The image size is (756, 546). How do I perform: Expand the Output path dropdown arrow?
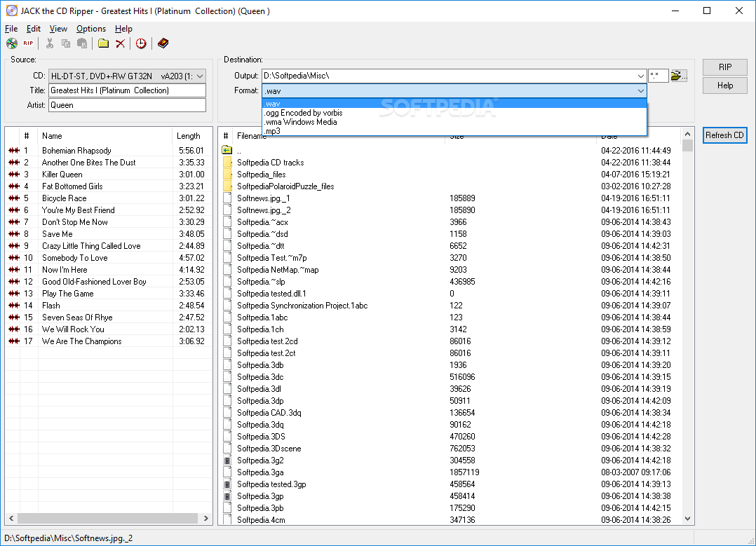[x=640, y=76]
